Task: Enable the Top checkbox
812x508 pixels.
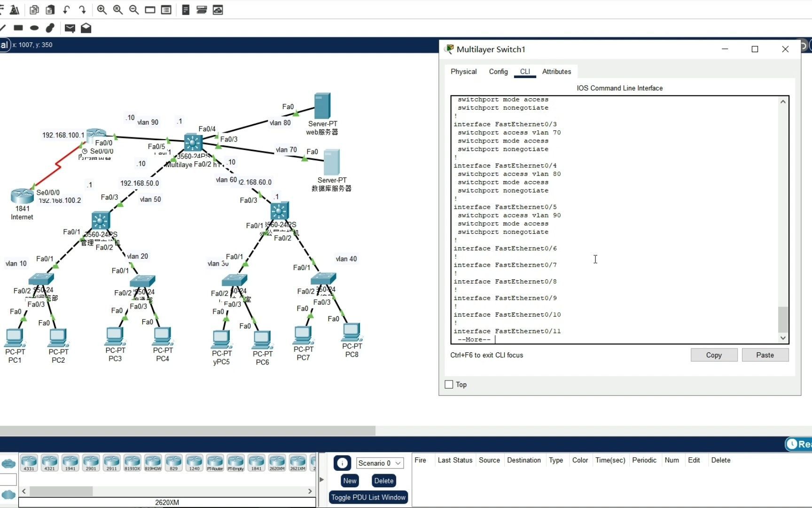Action: coord(449,385)
